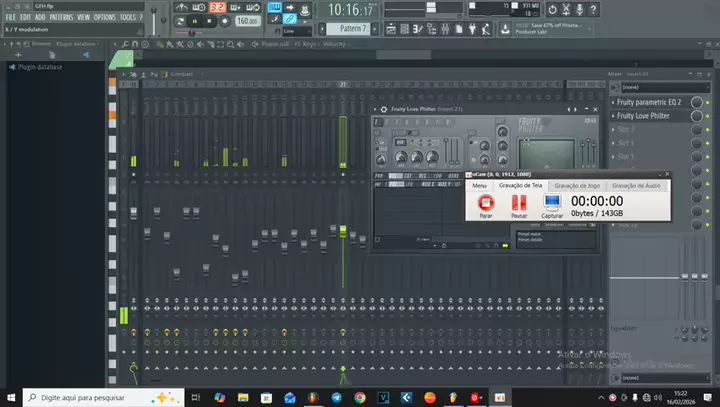Viewport: 720px width, 407px height.
Task: Click the Parar stop recording icon
Action: tap(486, 204)
